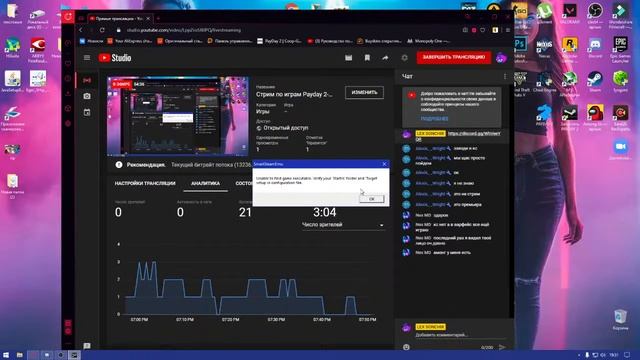640x360 pixels.
Task: Open the Epic Games Launcher shortcut
Action: pyautogui.click(x=620, y=49)
